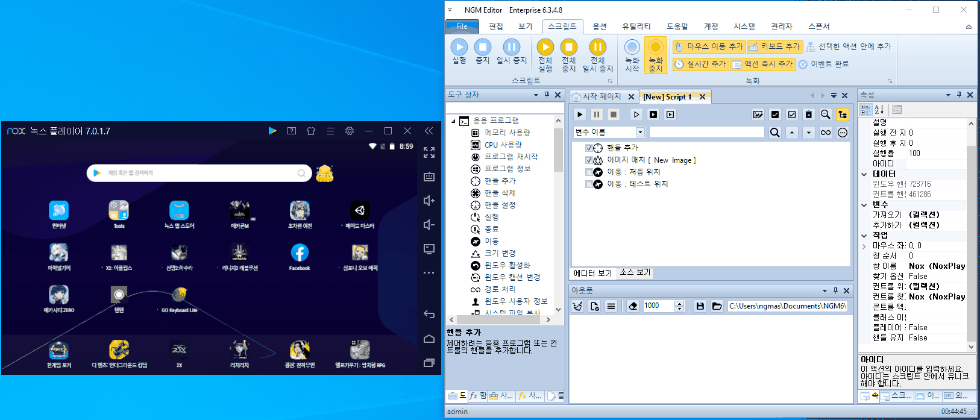Click Nox volume up icon in sidebar
Viewport: 980px width, 420px height.
click(x=429, y=201)
